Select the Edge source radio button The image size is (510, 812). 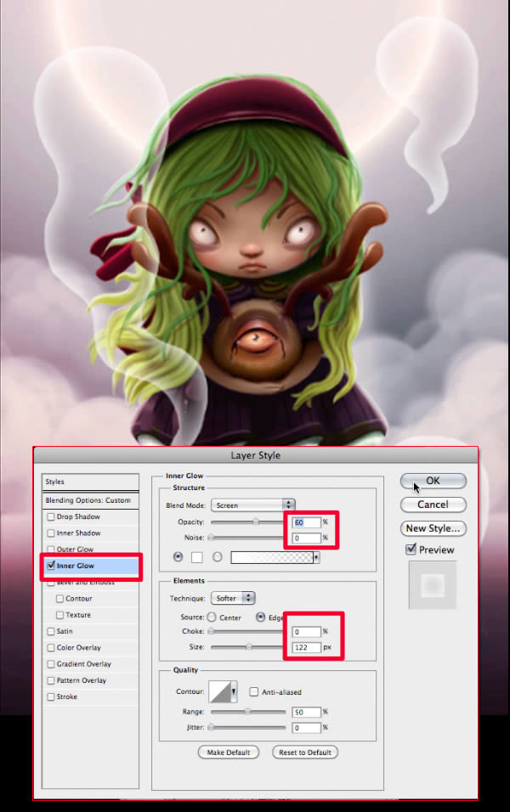(260, 617)
